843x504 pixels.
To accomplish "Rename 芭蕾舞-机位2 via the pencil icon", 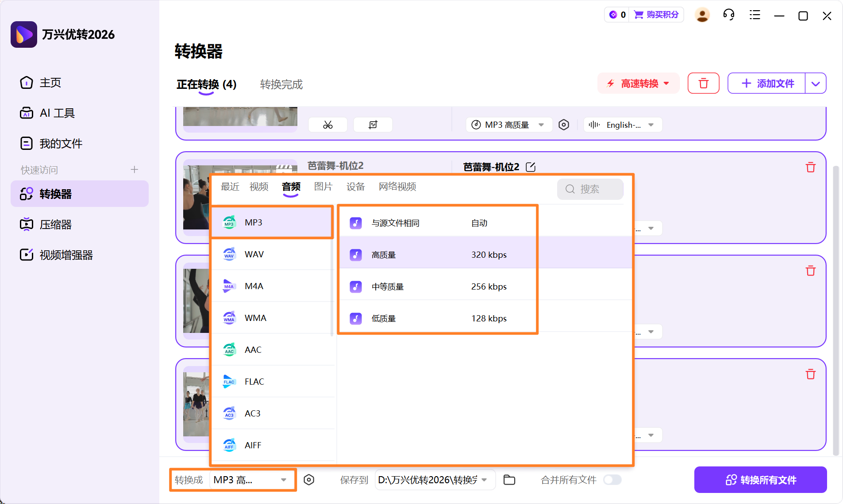I will click(x=531, y=167).
